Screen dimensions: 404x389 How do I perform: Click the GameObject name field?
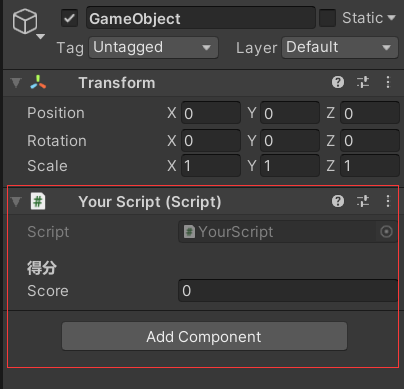(201, 18)
